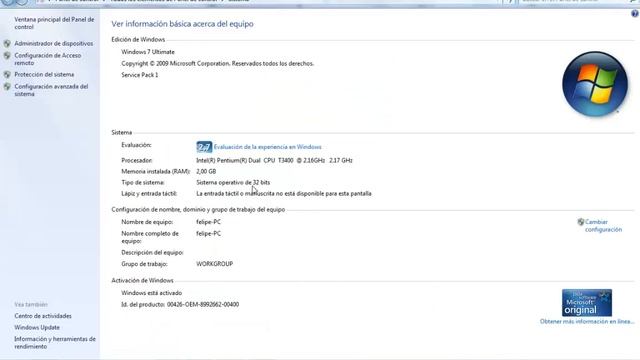
Task: Click Cambiar configuración link
Action: [603, 226]
